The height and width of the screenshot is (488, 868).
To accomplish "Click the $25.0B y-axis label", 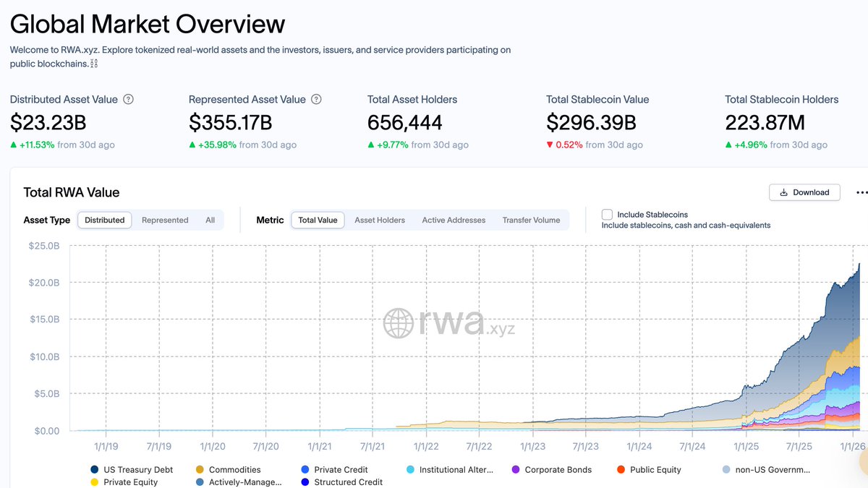I will pyautogui.click(x=45, y=246).
